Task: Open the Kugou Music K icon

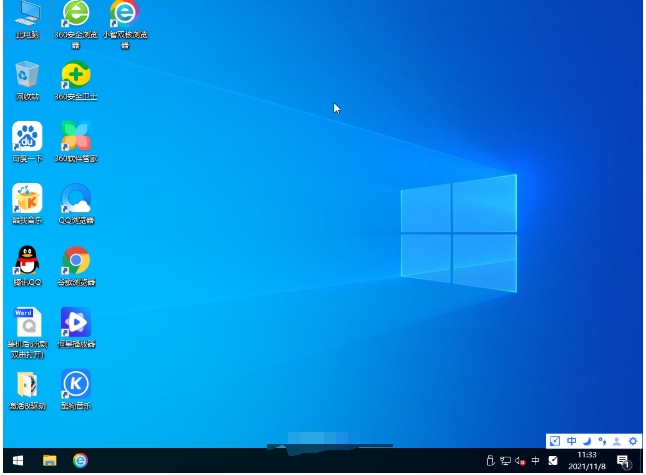Action: [x=76, y=383]
